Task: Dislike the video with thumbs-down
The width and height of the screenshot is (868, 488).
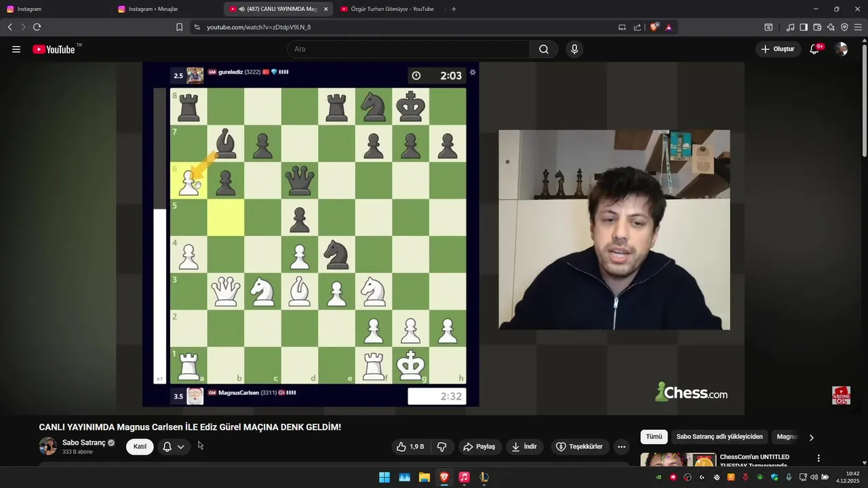Action: 441,447
